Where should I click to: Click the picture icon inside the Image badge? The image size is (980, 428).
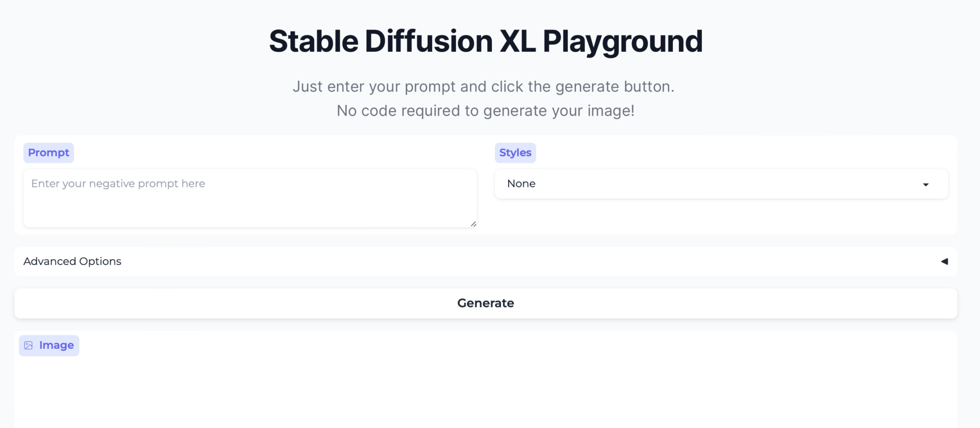[x=29, y=345]
